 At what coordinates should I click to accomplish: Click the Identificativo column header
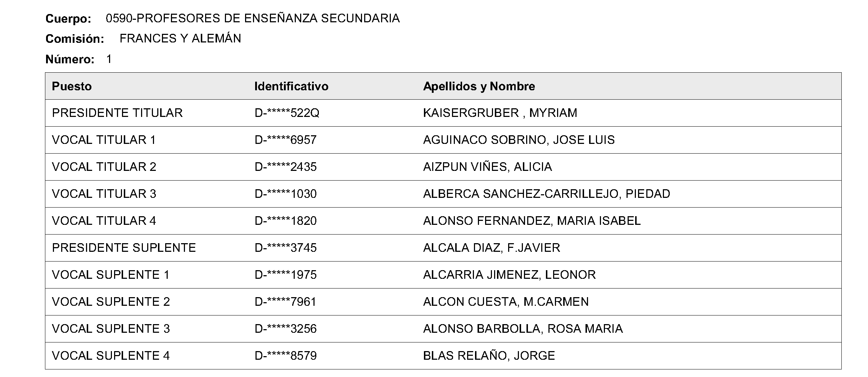291,86
